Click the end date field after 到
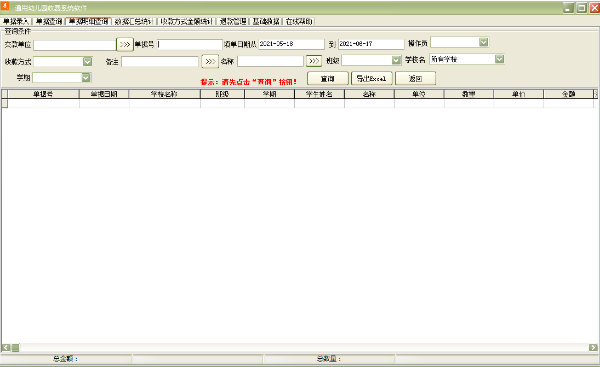 (371, 44)
